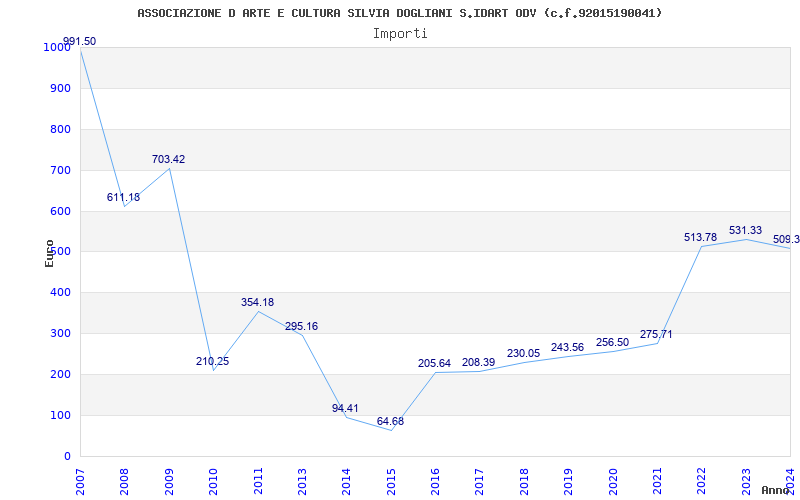Click the 2020 year tick label

pos(613,481)
